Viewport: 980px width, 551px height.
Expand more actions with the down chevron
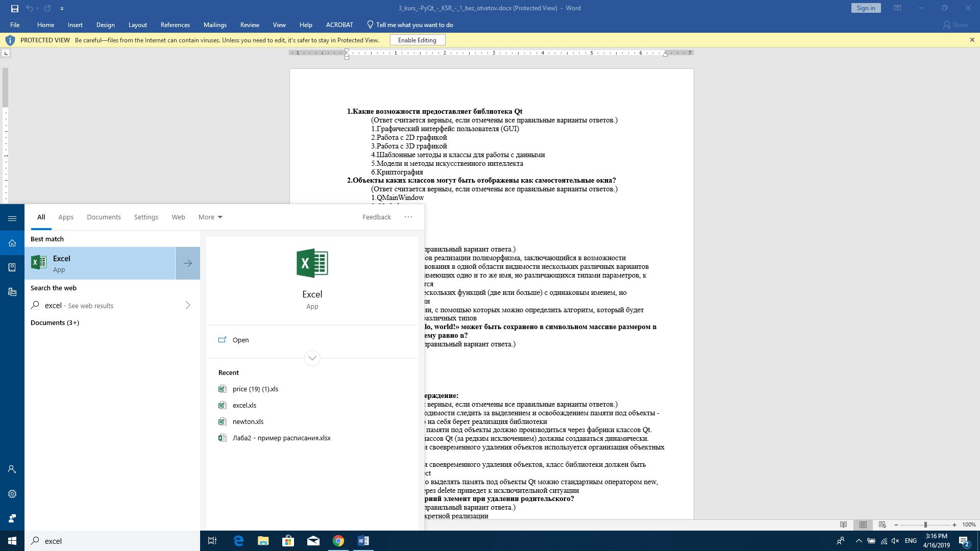(x=312, y=358)
